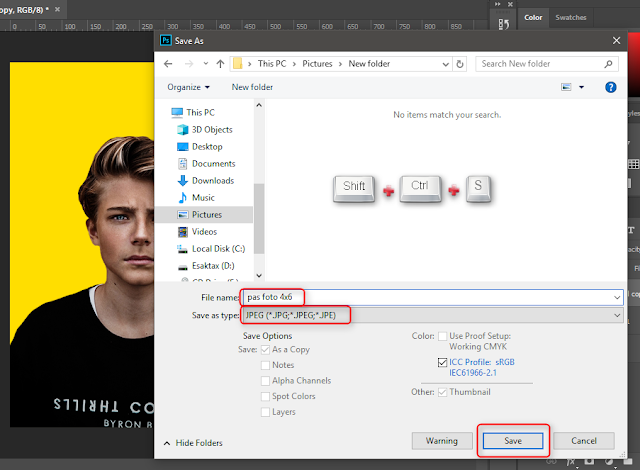Image resolution: width=640 pixels, height=470 pixels.
Task: Click the folder icon in address bar
Action: pyautogui.click(x=238, y=64)
